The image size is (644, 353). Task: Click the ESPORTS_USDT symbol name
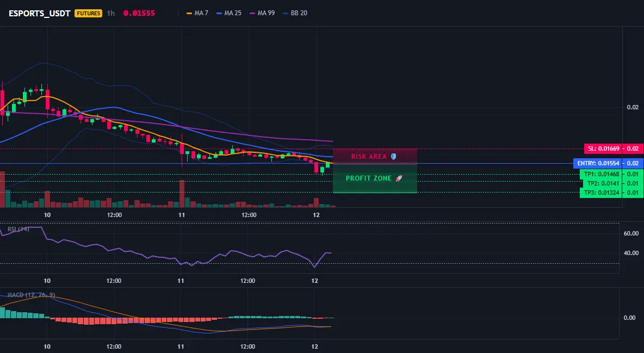(x=39, y=13)
